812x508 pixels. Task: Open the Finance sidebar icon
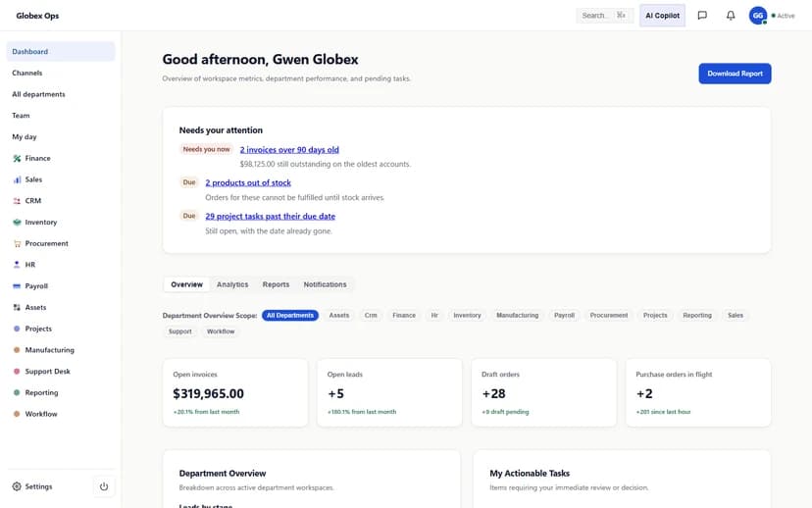click(x=17, y=159)
